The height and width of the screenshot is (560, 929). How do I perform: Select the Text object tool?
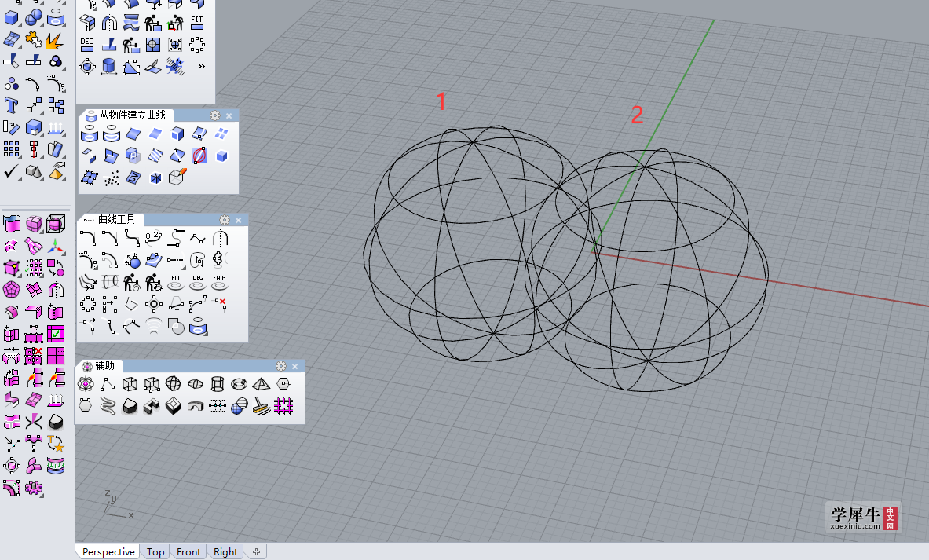11,105
